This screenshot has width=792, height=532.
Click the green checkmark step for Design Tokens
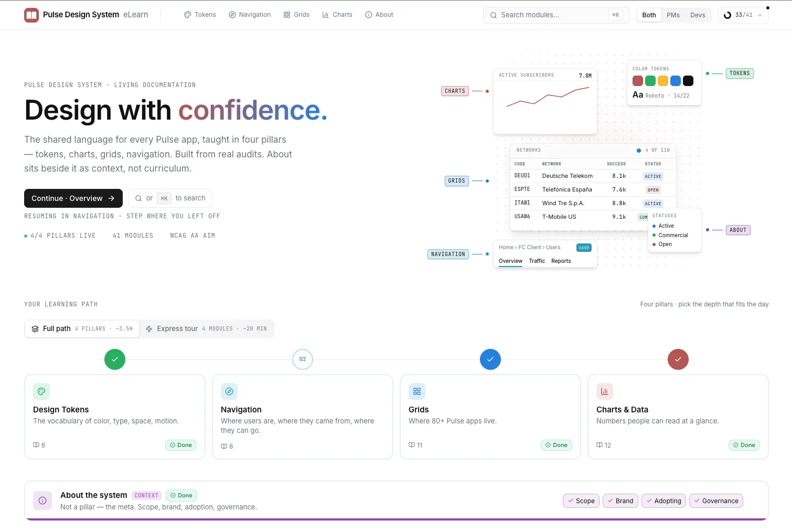(x=115, y=359)
